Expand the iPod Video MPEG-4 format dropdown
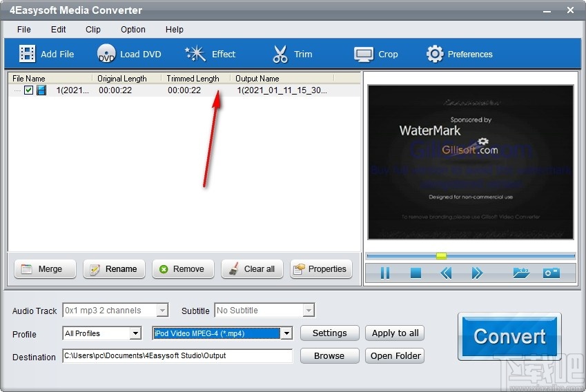 point(286,333)
